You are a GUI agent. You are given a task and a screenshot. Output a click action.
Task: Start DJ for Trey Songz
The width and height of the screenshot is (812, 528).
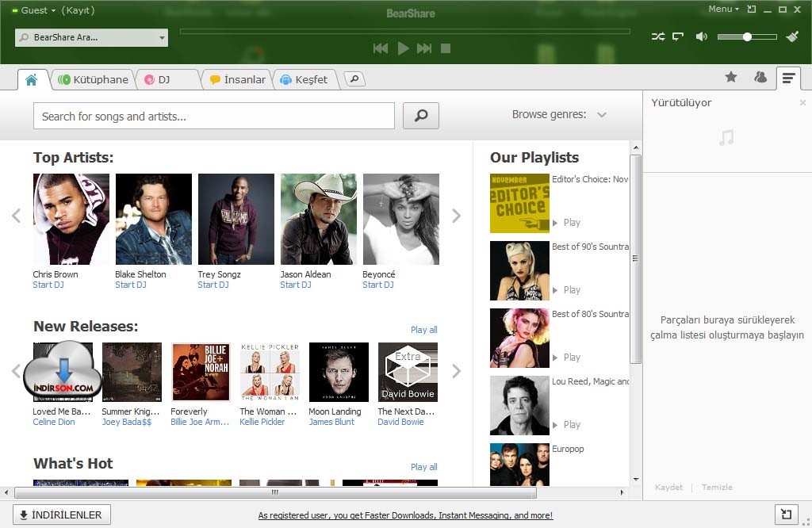[213, 285]
